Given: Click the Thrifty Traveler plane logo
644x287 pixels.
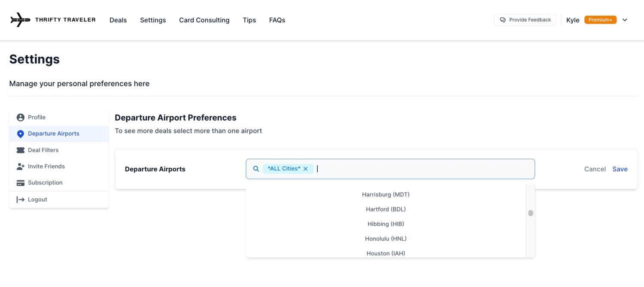Looking at the screenshot, I should click(x=20, y=19).
